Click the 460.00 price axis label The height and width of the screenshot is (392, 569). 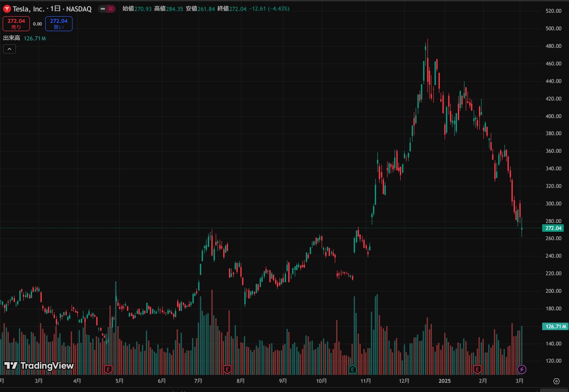point(553,64)
